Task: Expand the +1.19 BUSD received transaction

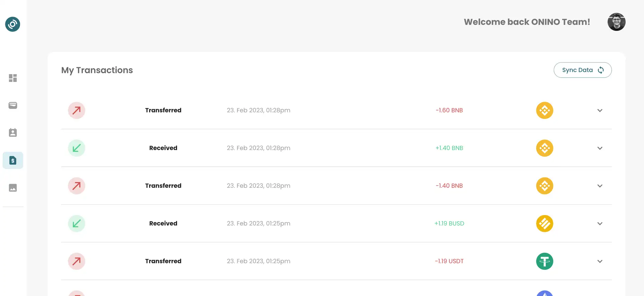Action: click(600, 223)
